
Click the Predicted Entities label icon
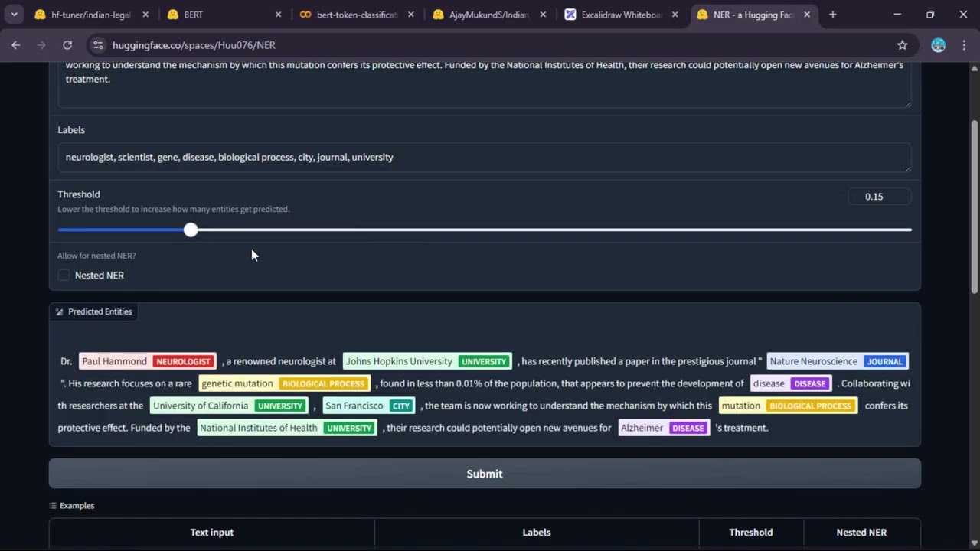pos(59,311)
